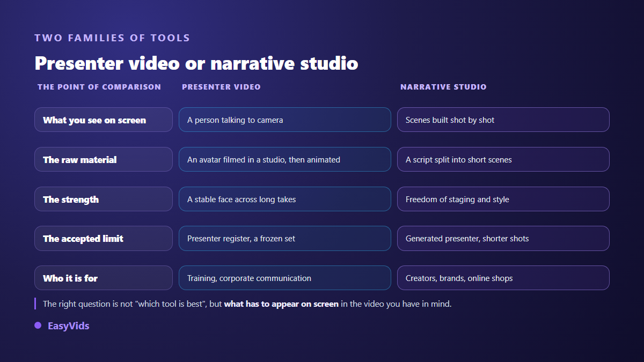The width and height of the screenshot is (644, 362).
Task: Click 'A stable face across long takes' cell
Action: [x=285, y=199]
